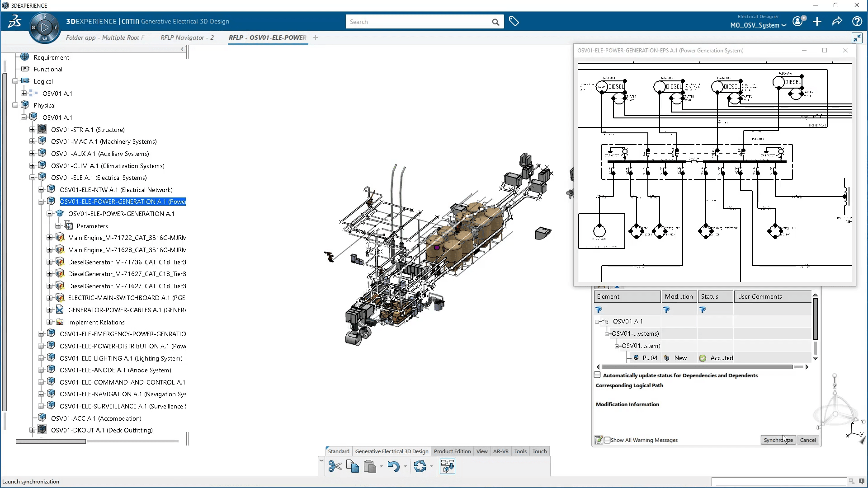Open the Paste dropdown arrow

click(381, 466)
